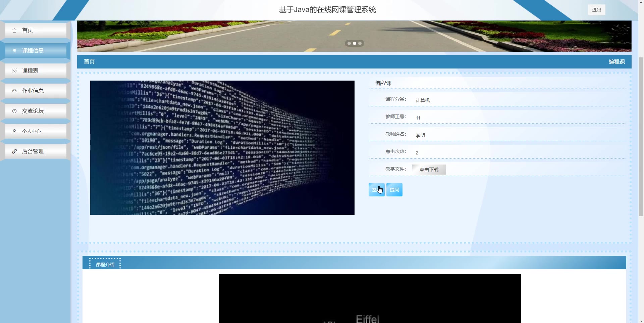This screenshot has height=323, width=644.
Task: Click 编程课 at the right of the breadcrumb bar
Action: pyautogui.click(x=616, y=62)
